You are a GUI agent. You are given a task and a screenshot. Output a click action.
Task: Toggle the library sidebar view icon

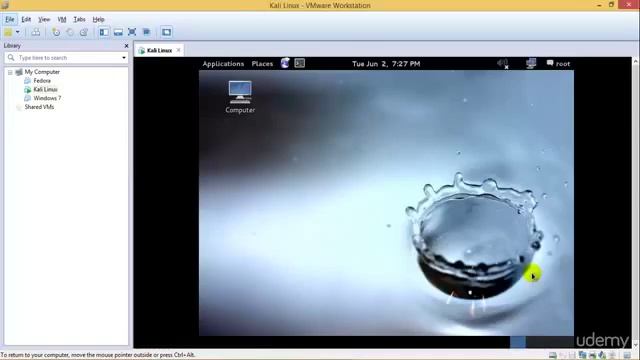coord(104,32)
